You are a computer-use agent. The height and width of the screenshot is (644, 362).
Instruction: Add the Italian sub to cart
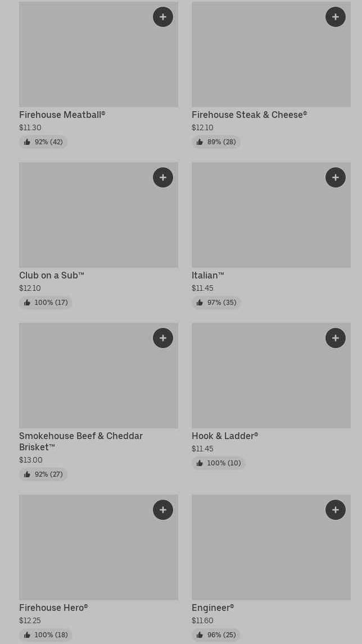(336, 177)
